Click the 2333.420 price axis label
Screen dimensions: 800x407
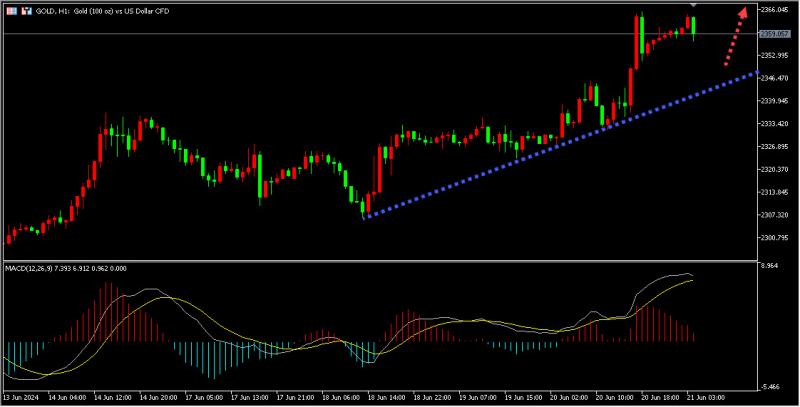[776, 124]
